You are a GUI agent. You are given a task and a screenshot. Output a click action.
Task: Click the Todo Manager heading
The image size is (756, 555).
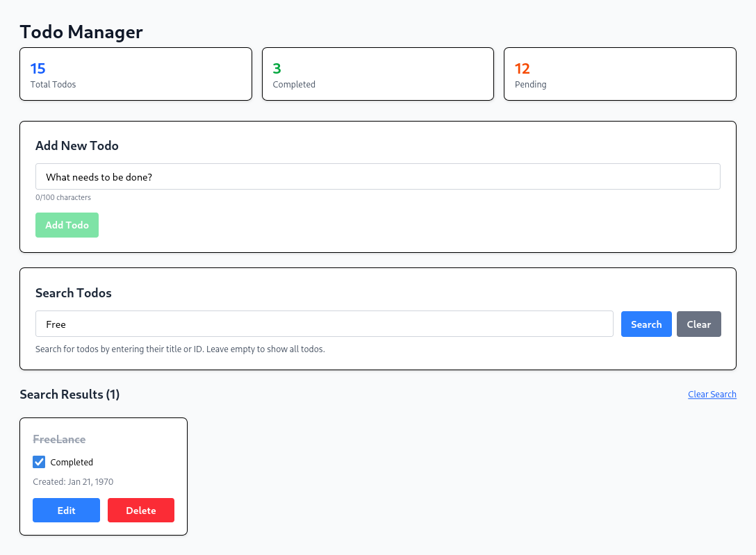[x=81, y=32]
